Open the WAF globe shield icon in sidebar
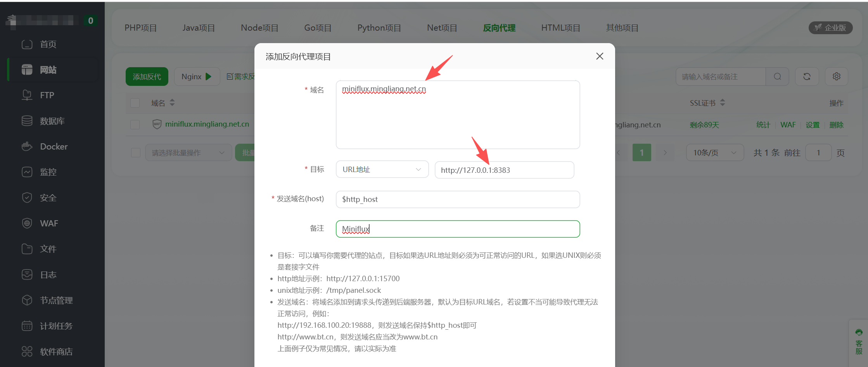Image resolution: width=868 pixels, height=367 pixels. click(27, 223)
